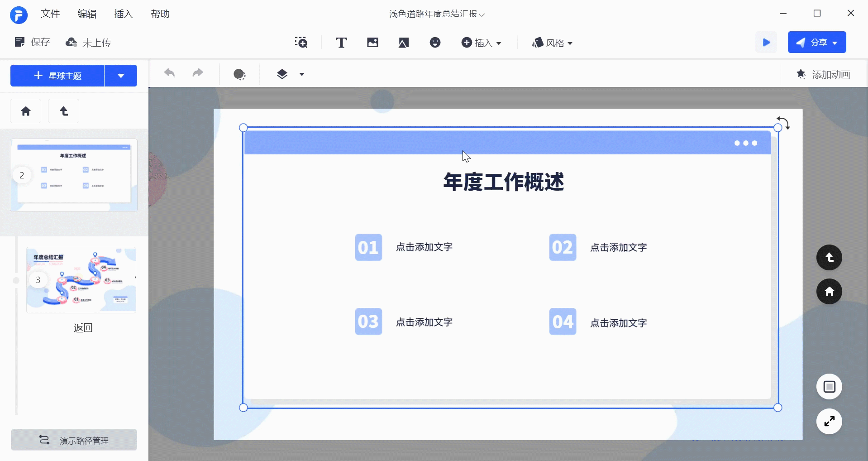Image resolution: width=868 pixels, height=461 pixels.
Task: Expand the add theme dropdown arrow
Action: pyautogui.click(x=121, y=76)
